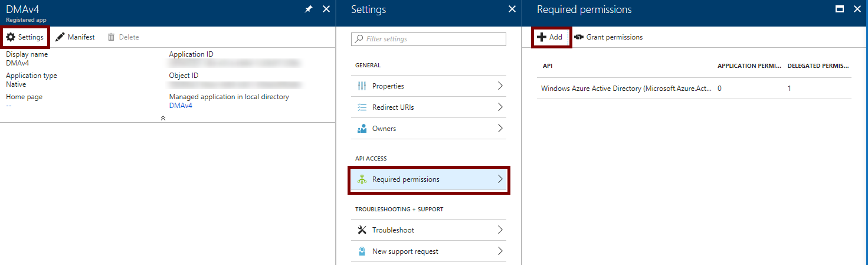Click the Settings gear icon
Image resolution: width=868 pixels, height=265 pixels.
[11, 37]
